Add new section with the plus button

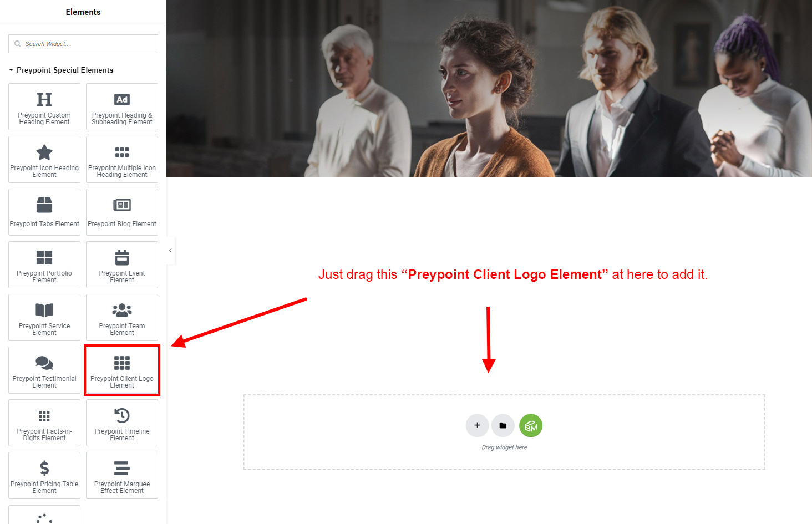pos(477,425)
